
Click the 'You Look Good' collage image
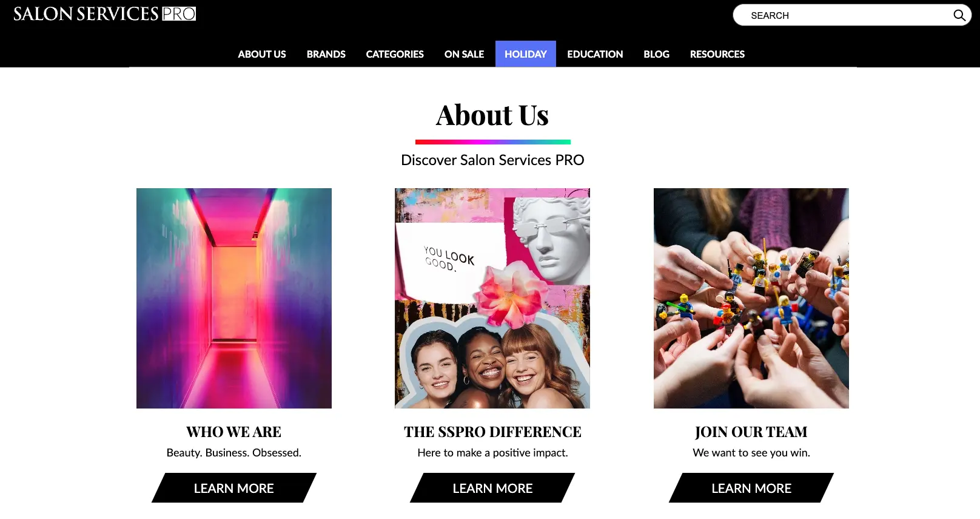(x=492, y=298)
